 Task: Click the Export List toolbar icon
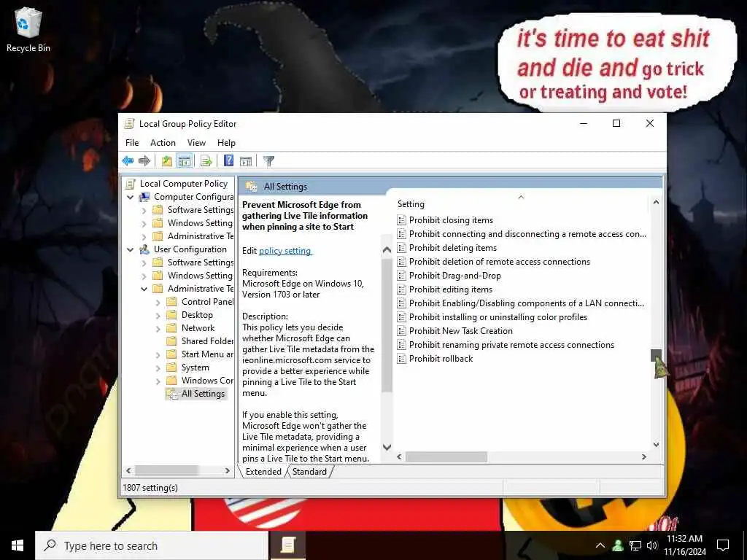click(x=206, y=161)
